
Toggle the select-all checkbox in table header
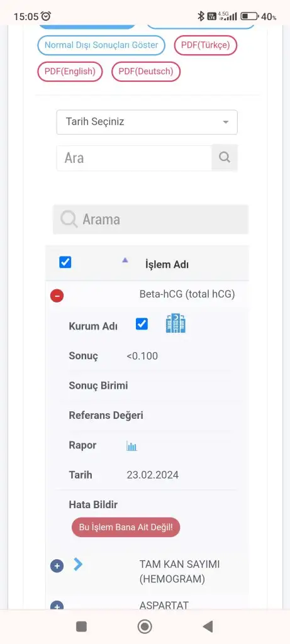pyautogui.click(x=65, y=262)
